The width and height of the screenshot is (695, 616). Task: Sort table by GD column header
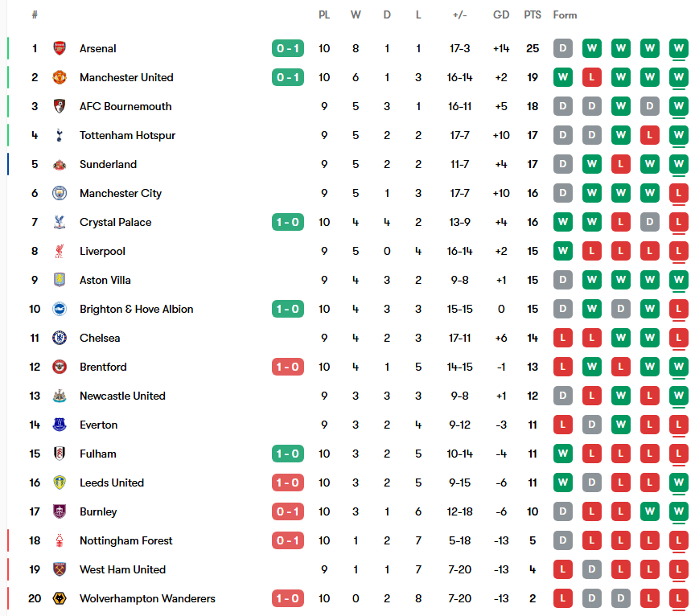(x=501, y=14)
